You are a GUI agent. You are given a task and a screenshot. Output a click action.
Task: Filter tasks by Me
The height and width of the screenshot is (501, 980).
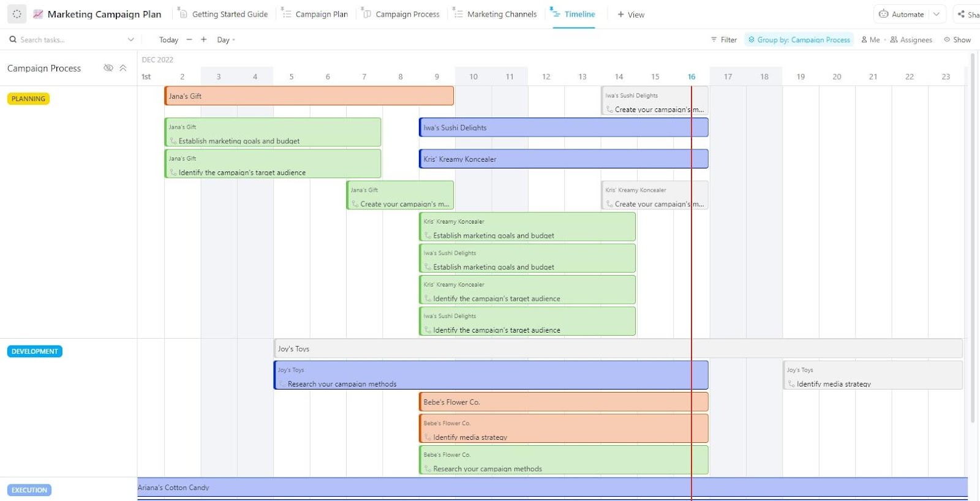pos(870,40)
